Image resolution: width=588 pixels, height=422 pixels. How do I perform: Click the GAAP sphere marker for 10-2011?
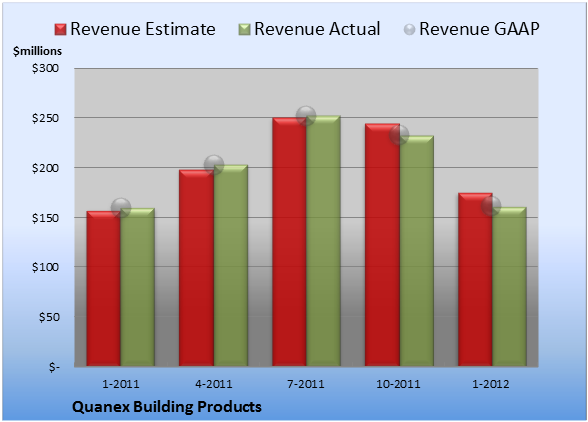point(399,135)
